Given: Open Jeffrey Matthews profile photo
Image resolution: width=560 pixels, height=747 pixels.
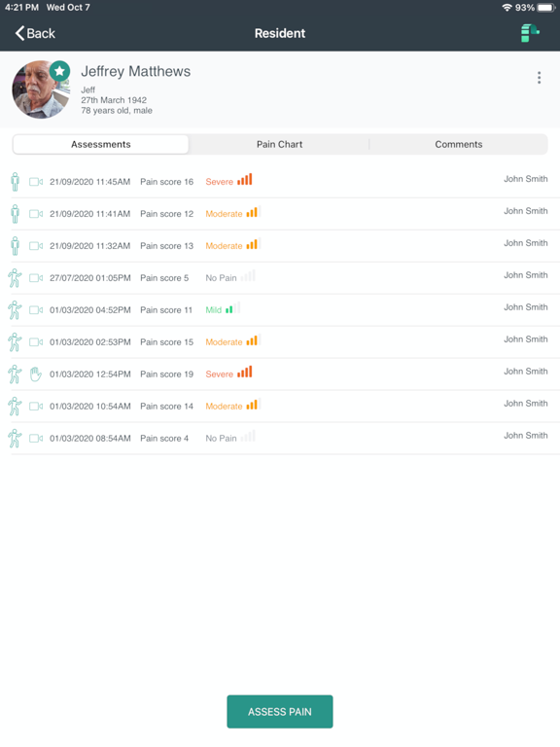Looking at the screenshot, I should (41, 89).
